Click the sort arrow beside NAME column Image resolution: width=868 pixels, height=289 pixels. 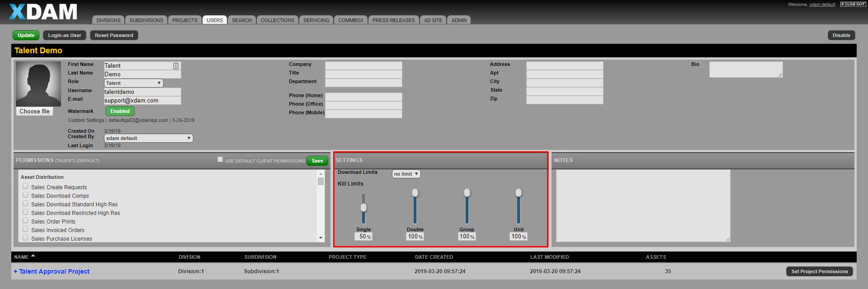pos(33,256)
